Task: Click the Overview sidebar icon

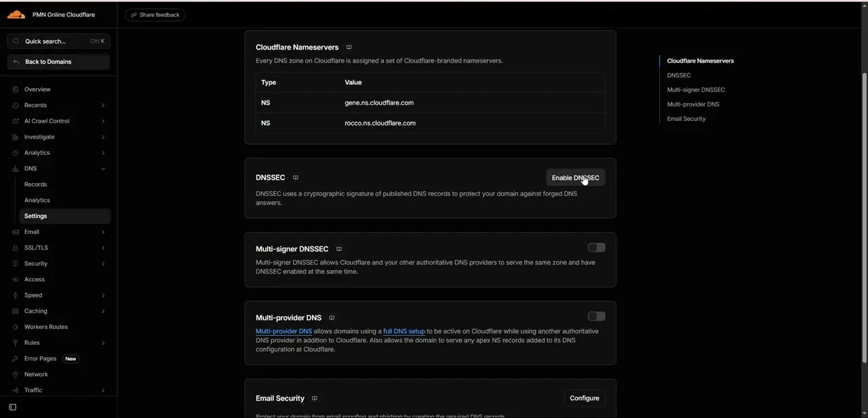Action: (x=16, y=90)
